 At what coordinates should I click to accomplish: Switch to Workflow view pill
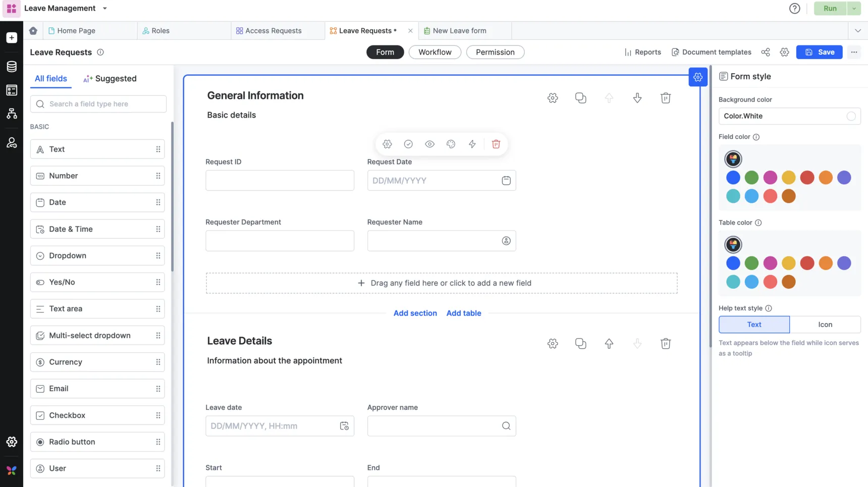coord(435,52)
